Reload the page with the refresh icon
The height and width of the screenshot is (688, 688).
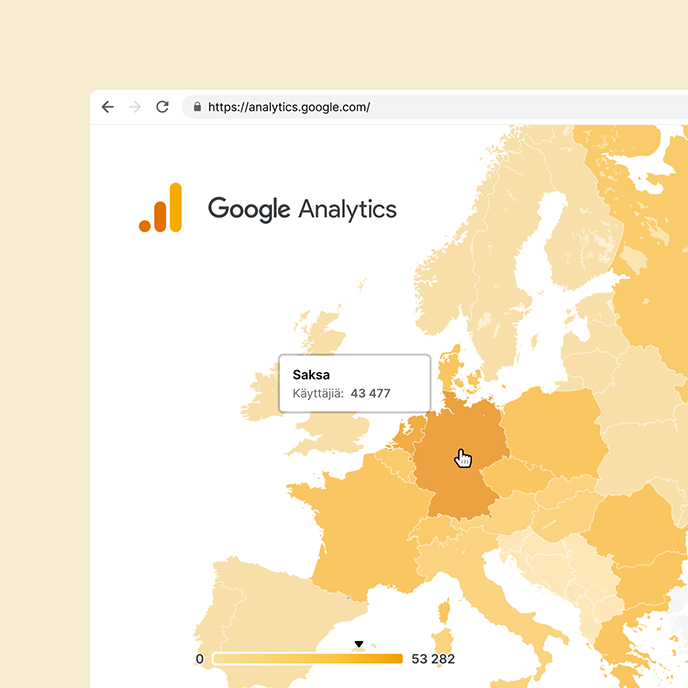tap(162, 107)
